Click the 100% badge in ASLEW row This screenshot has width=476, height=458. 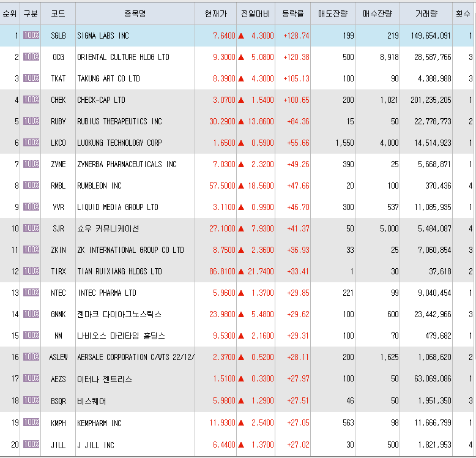(31, 356)
